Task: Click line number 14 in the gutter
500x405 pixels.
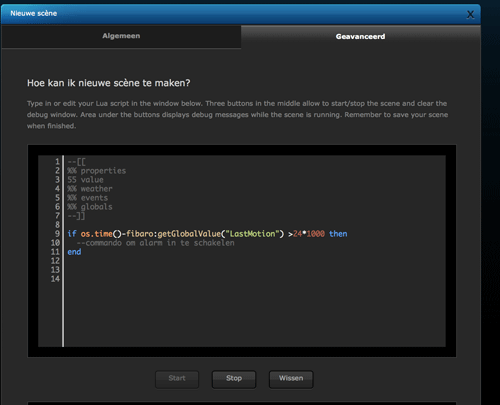Action: coord(55,279)
